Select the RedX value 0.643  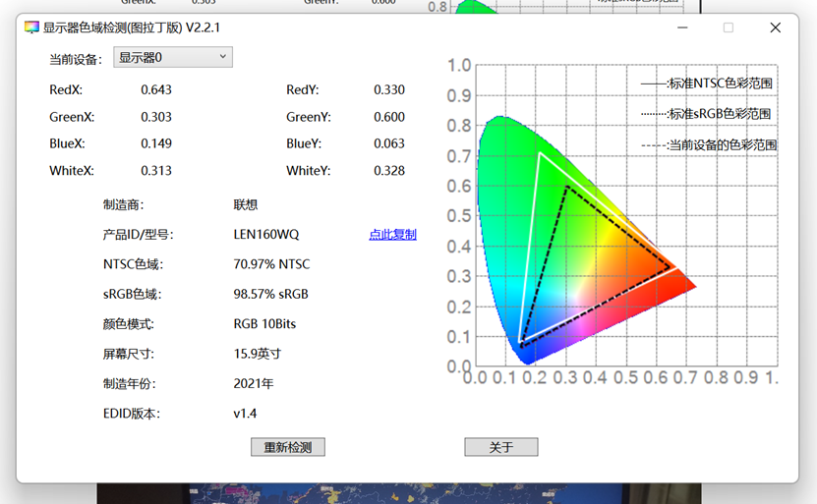(156, 90)
